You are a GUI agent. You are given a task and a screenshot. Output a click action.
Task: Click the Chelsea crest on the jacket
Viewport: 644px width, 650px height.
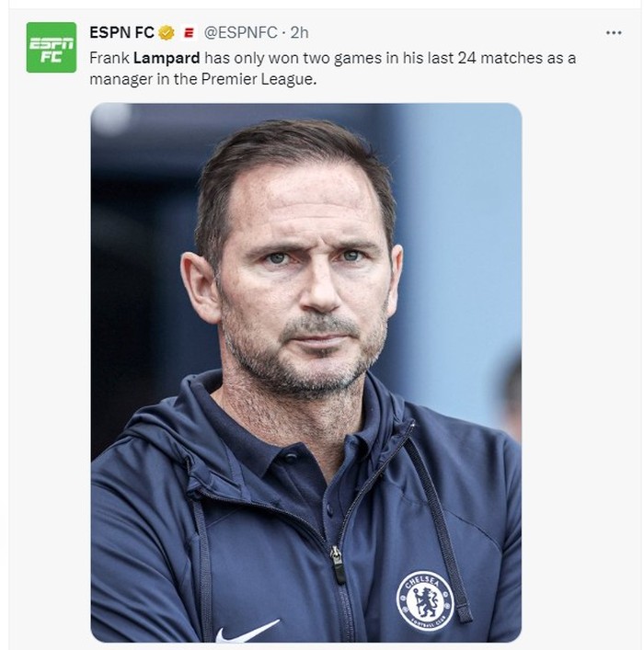coord(425,599)
